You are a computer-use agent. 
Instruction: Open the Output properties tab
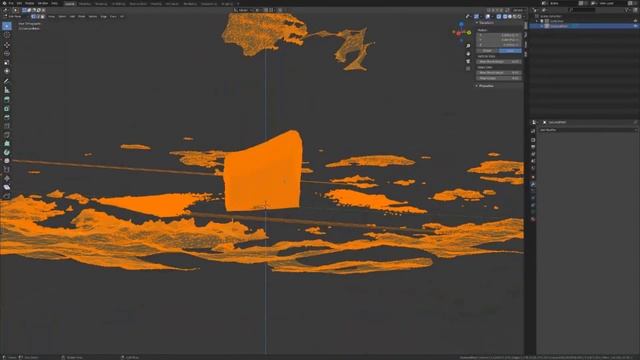(533, 147)
